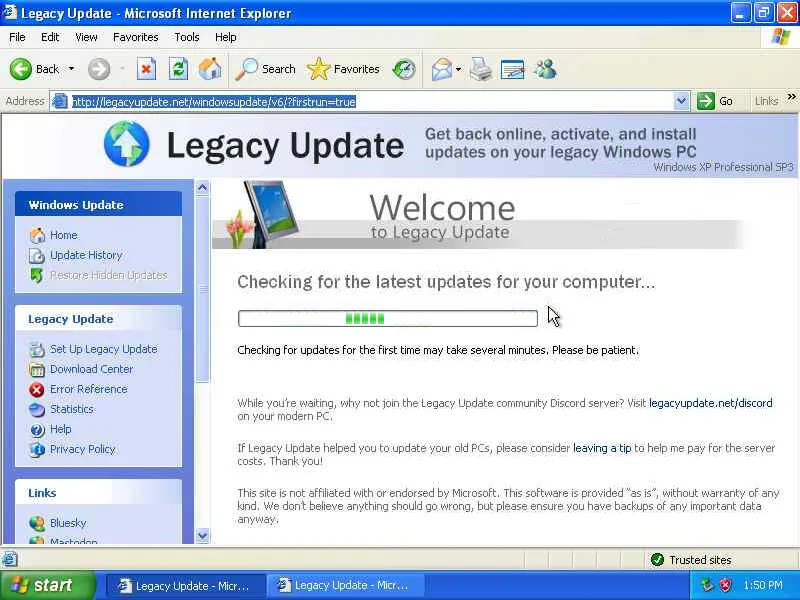Click the Trusted sites status bar zone

coord(692,560)
